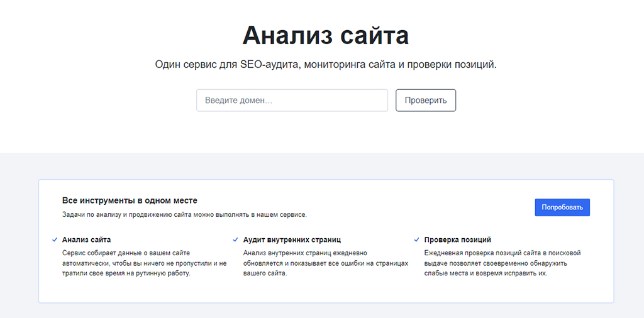Focus the Введите домен input field
Screen dimensions: 644x318
292,101
